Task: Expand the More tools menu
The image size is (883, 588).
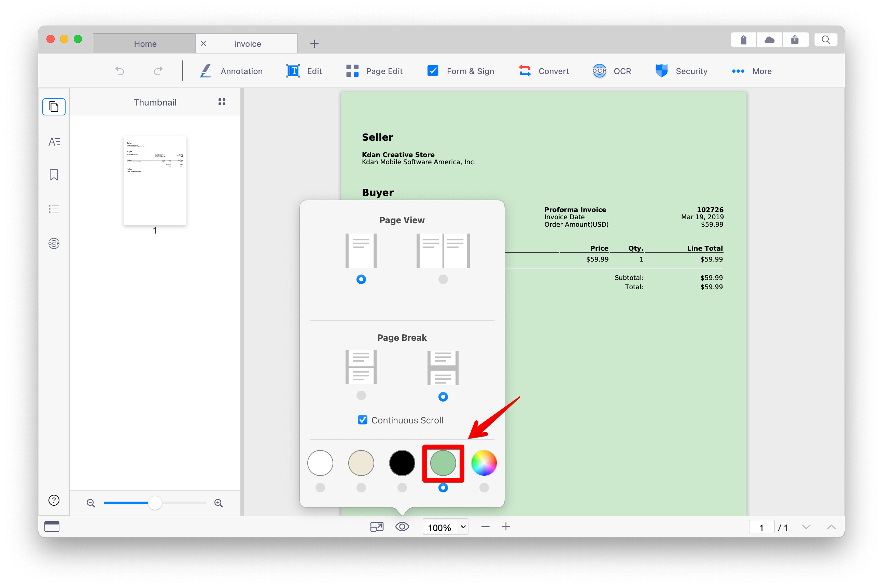Action: 752,71
